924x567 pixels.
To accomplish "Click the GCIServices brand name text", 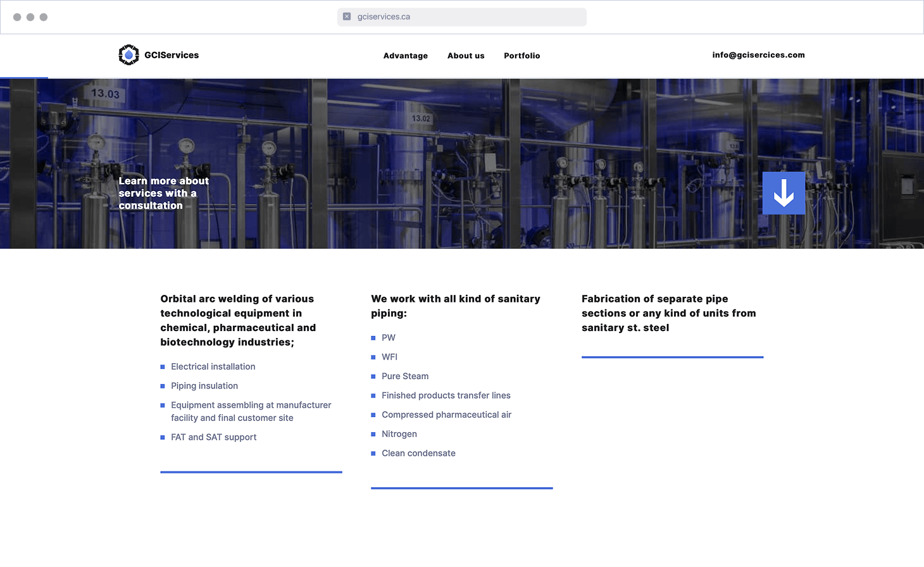I will (x=172, y=55).
